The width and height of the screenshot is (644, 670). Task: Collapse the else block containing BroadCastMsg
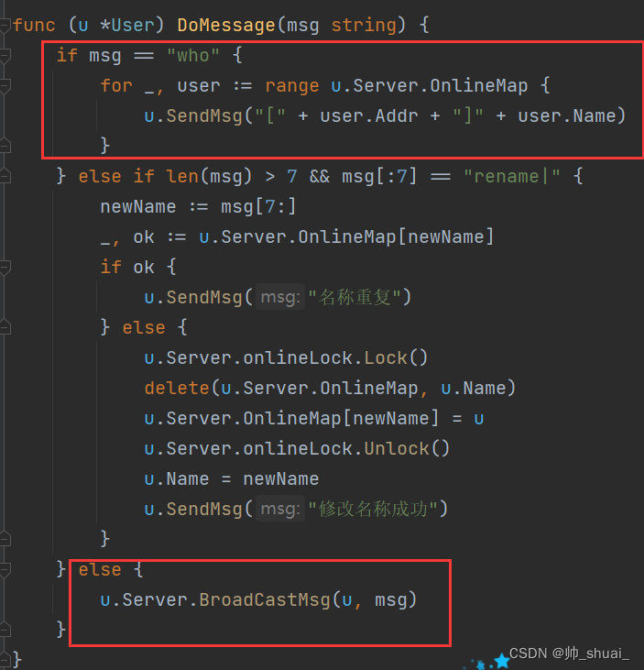click(5, 570)
